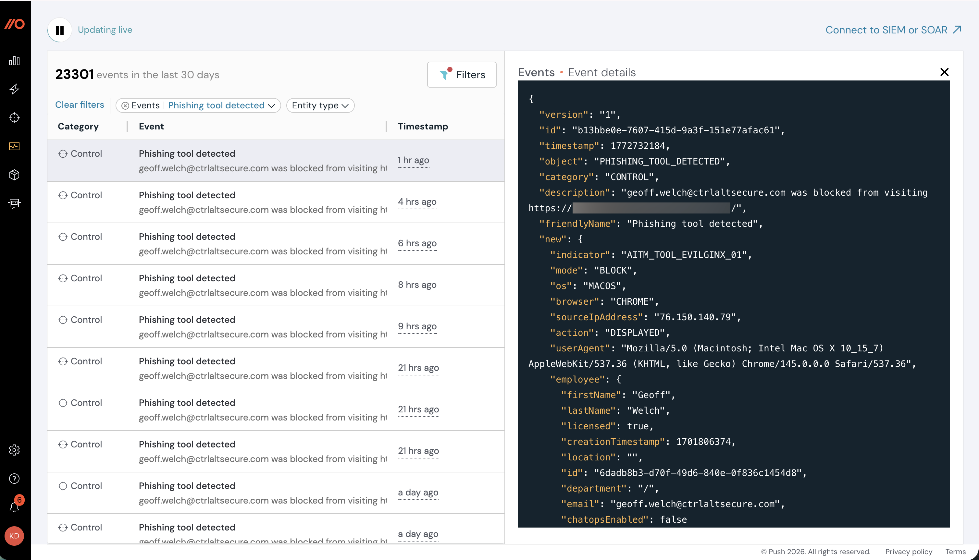Open the chat bubble panel

point(14,203)
